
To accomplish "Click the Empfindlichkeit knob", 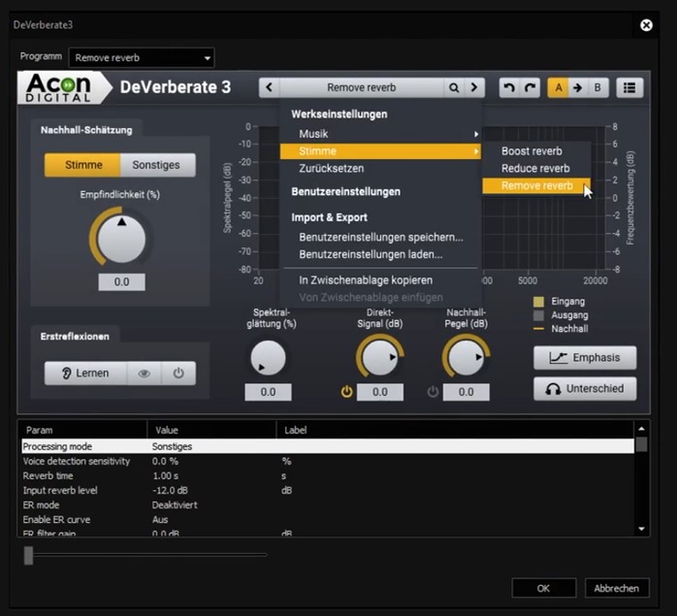I will click(122, 239).
